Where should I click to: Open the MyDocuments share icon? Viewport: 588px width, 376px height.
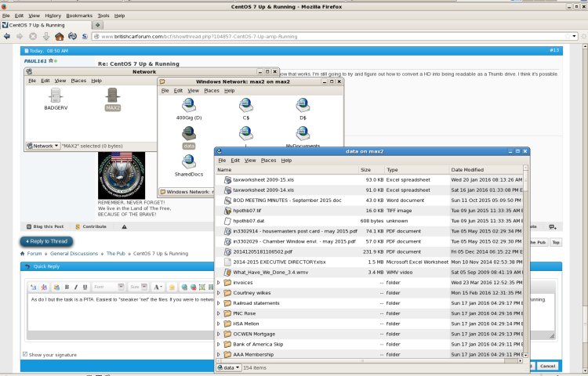303,137
